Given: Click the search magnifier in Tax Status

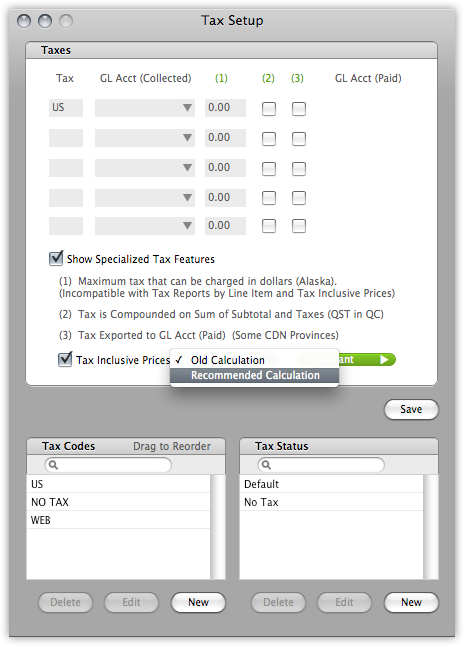Looking at the screenshot, I should (x=266, y=465).
